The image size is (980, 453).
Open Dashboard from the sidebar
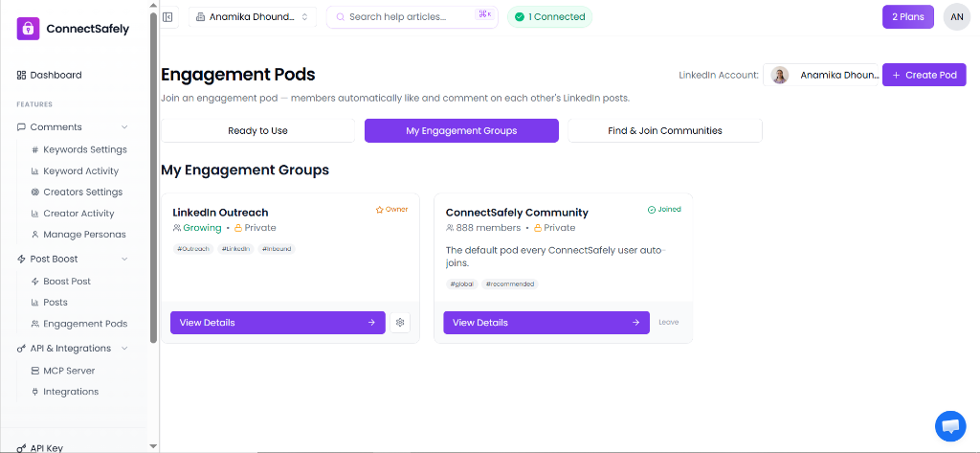(50, 75)
